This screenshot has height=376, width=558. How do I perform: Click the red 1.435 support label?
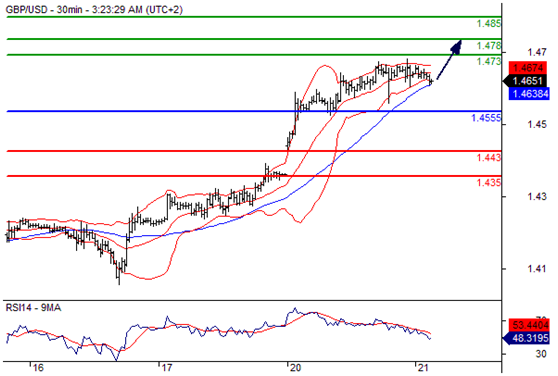[489, 182]
